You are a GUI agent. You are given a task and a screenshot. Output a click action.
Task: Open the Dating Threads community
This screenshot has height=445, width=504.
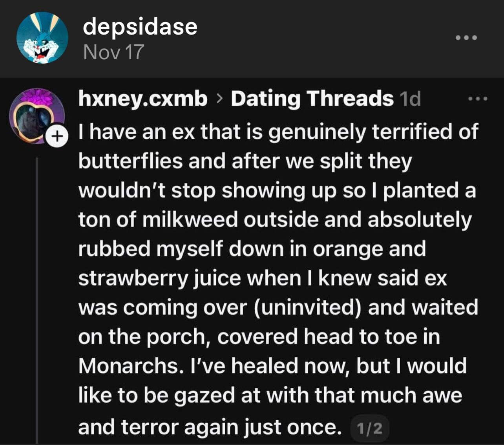312,99
